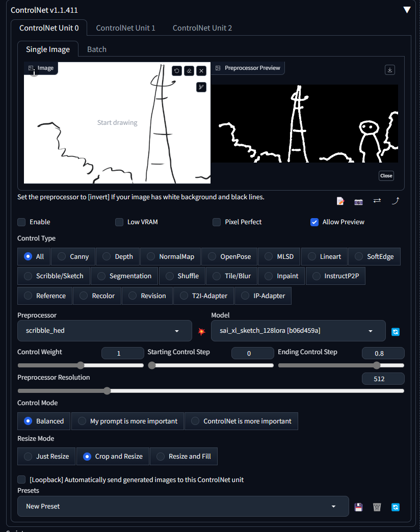The height and width of the screenshot is (532, 420).
Task: Run the preprocessor explosion icon
Action: click(x=202, y=331)
